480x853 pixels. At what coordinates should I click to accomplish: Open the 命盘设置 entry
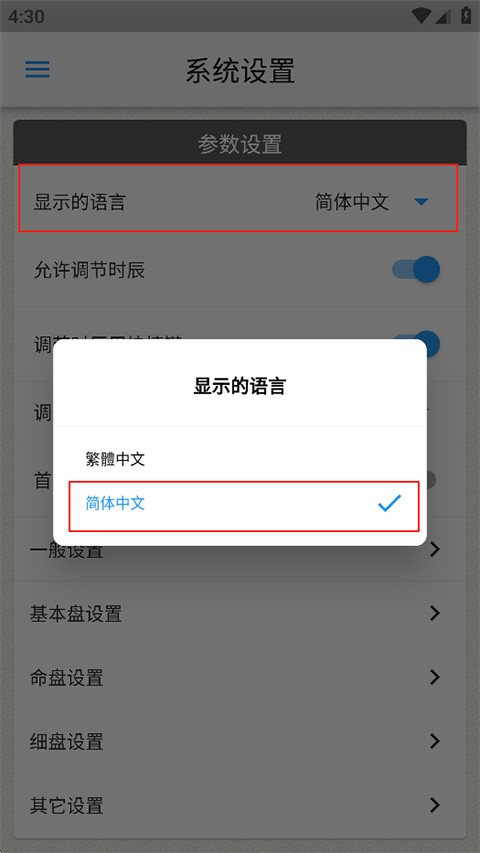pyautogui.click(x=240, y=677)
